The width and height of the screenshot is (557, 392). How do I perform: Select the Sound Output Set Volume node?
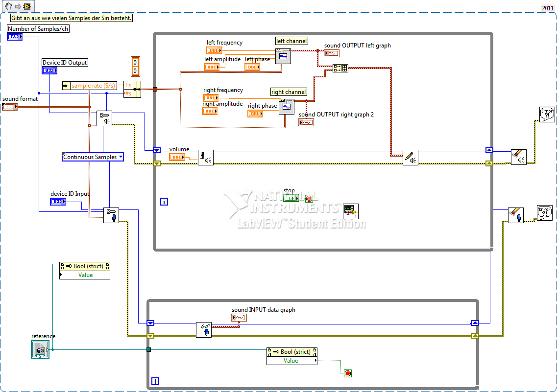click(206, 158)
